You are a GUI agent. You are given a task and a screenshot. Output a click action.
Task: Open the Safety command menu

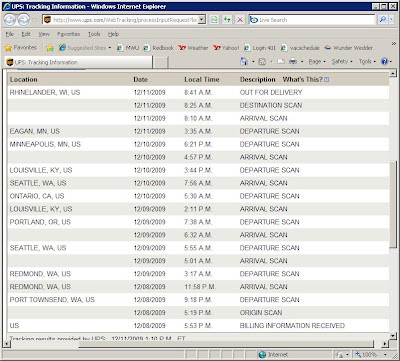point(342,62)
